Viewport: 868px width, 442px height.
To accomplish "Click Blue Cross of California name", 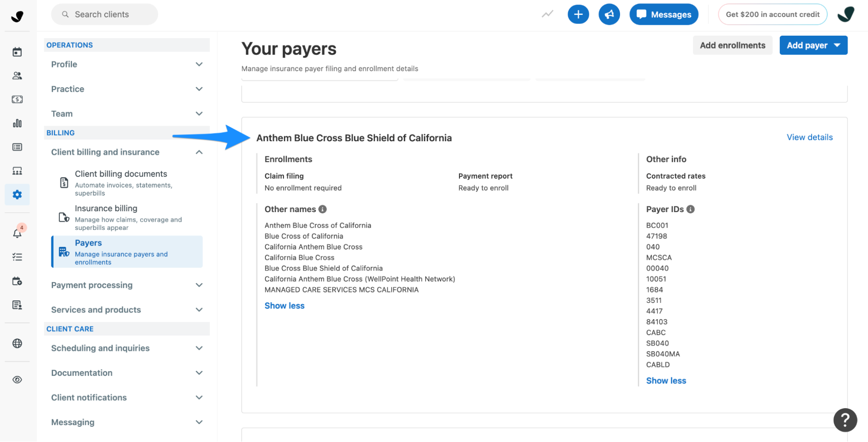I will [x=304, y=236].
